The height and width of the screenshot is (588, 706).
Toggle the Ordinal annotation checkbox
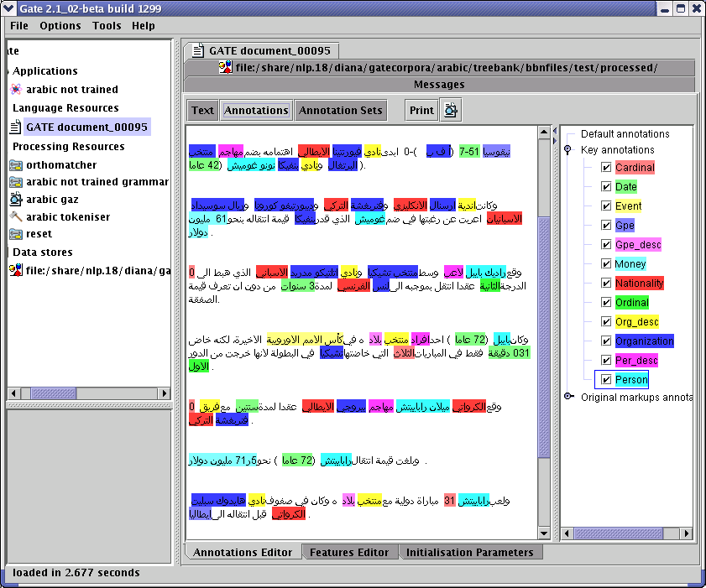606,302
